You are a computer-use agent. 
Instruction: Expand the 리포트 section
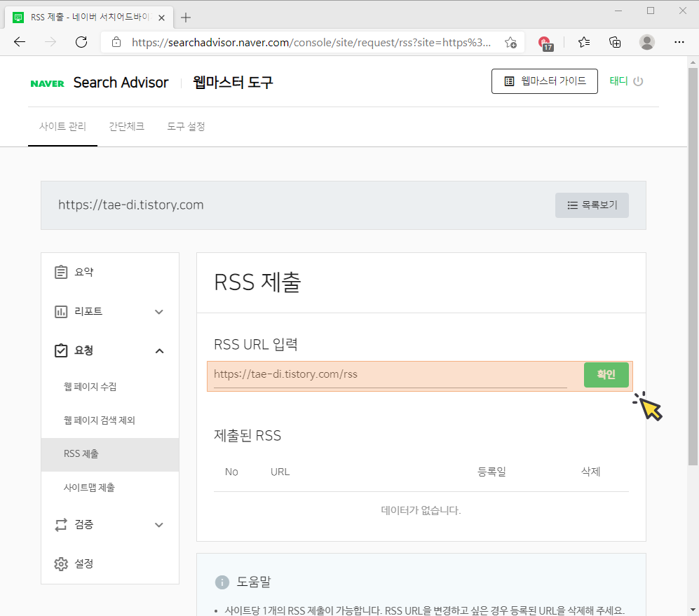click(x=159, y=311)
